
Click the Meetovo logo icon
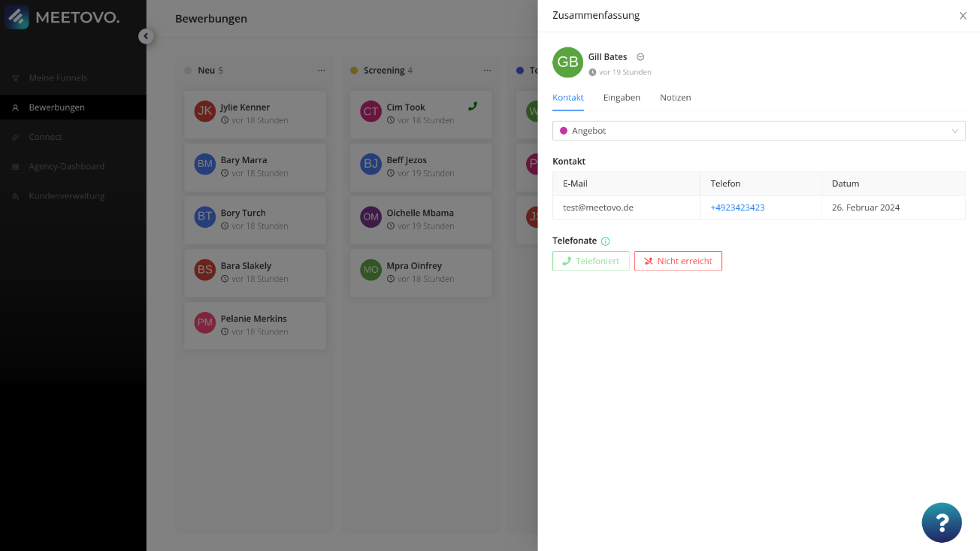(x=17, y=17)
